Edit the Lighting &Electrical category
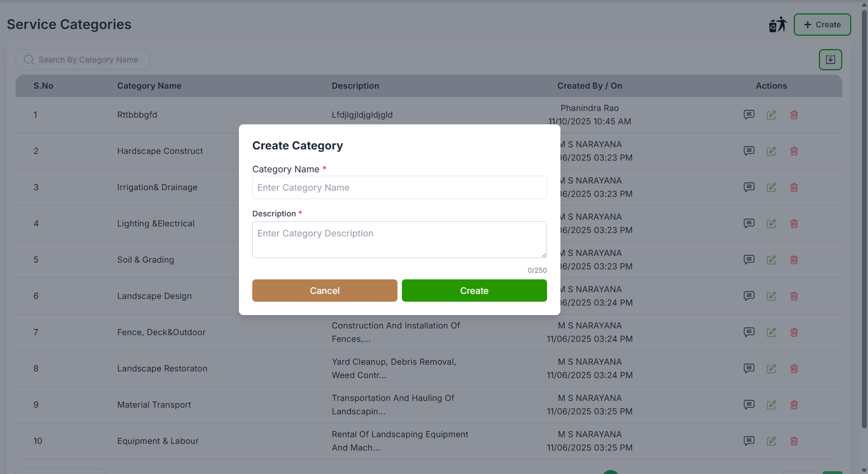Image resolution: width=868 pixels, height=474 pixels. click(x=771, y=224)
